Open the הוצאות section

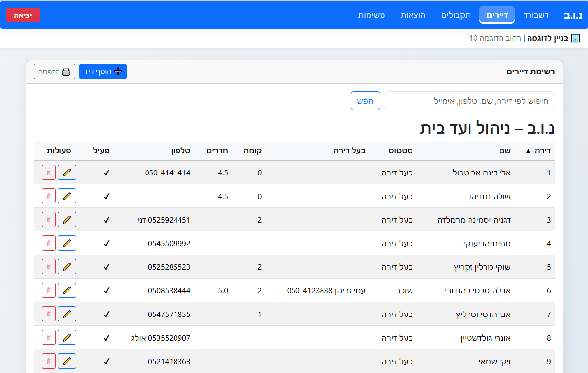coord(413,15)
